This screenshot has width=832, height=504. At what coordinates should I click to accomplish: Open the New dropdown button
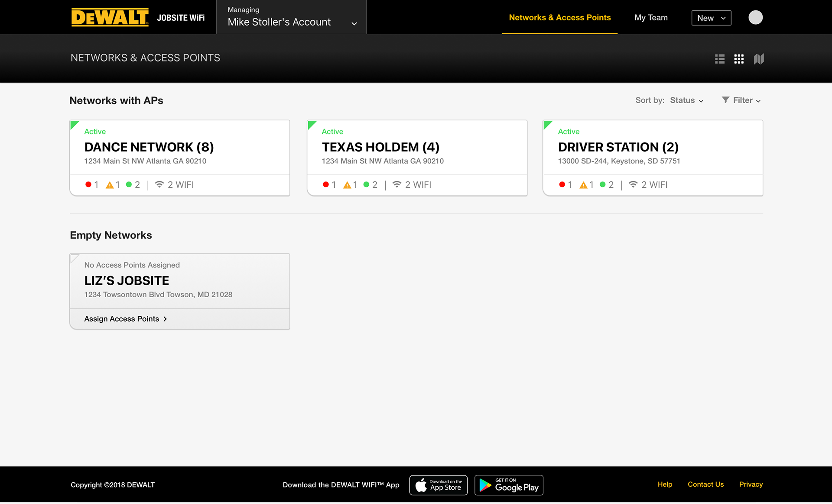pyautogui.click(x=711, y=18)
